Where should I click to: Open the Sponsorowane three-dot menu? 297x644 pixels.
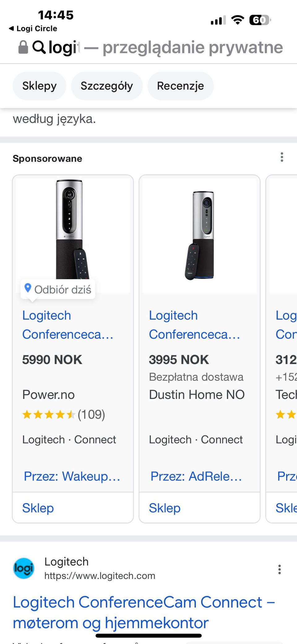[x=282, y=157]
